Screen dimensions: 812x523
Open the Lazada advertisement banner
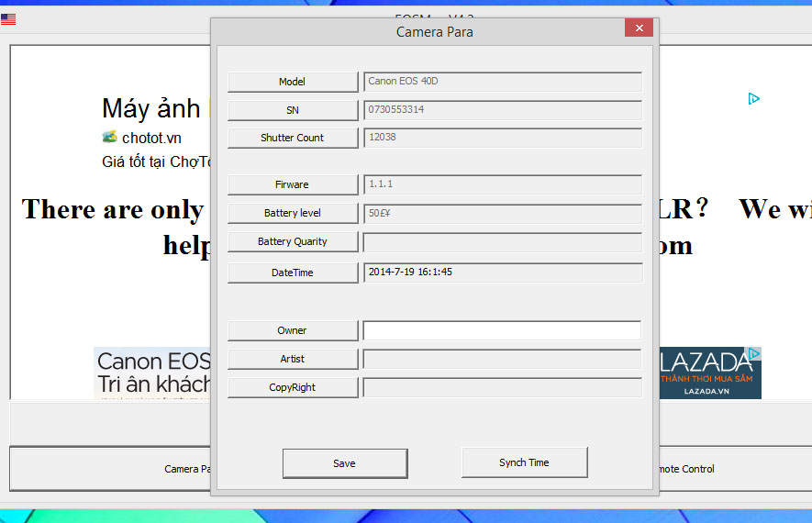pos(710,373)
